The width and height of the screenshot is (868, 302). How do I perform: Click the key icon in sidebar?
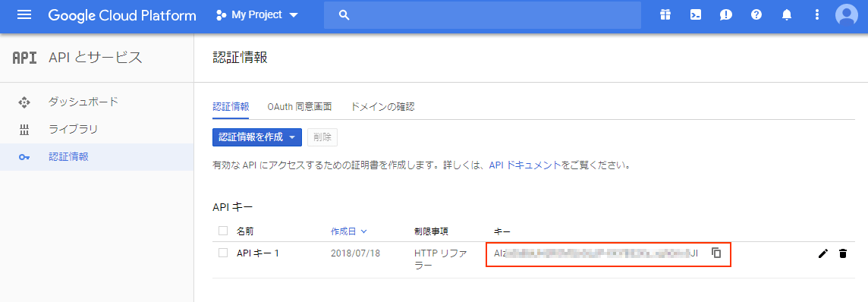pos(24,158)
